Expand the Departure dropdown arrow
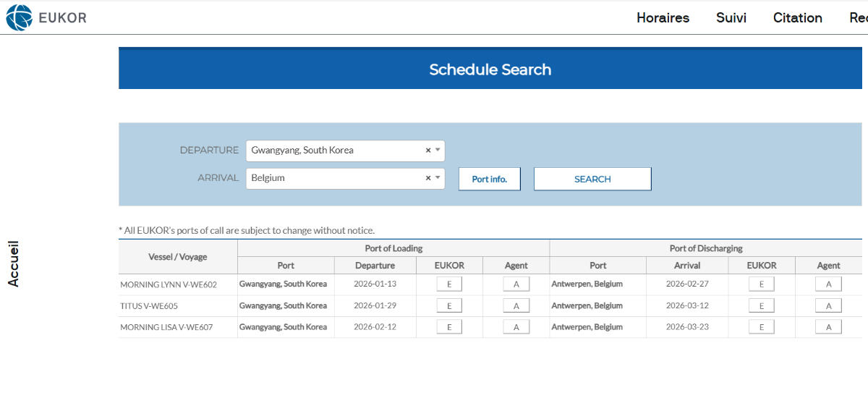 click(x=438, y=151)
